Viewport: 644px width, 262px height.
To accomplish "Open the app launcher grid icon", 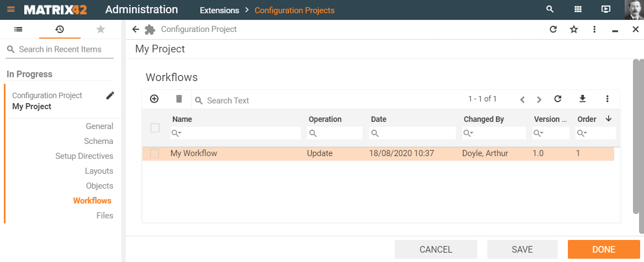I will pos(578,9).
